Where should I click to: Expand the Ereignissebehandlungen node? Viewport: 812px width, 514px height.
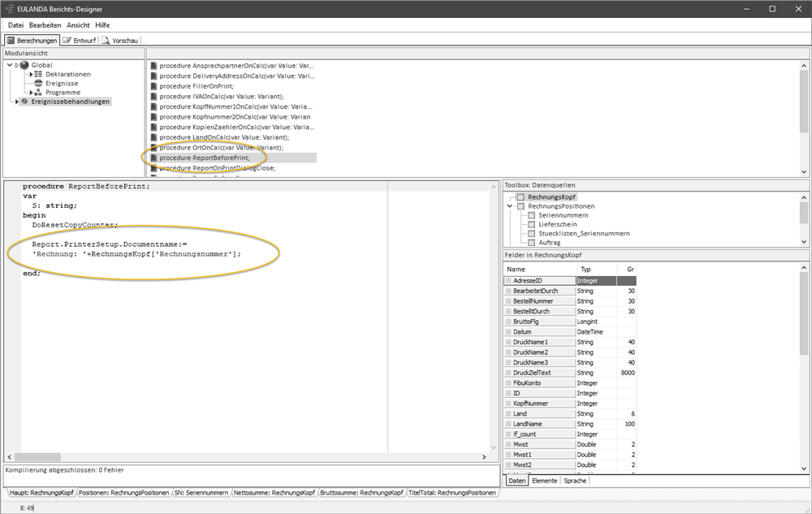17,102
